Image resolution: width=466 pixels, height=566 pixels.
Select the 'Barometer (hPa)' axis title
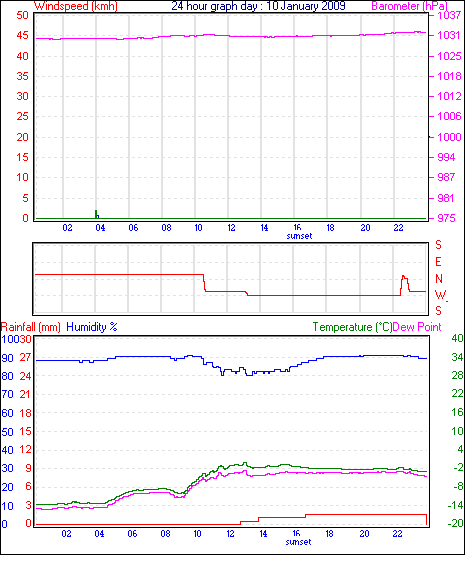pos(409,6)
